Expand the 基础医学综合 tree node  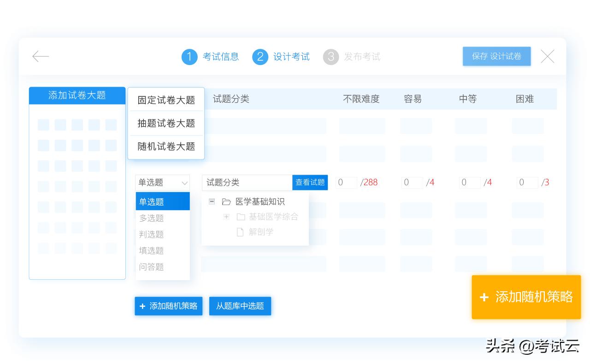tap(226, 217)
